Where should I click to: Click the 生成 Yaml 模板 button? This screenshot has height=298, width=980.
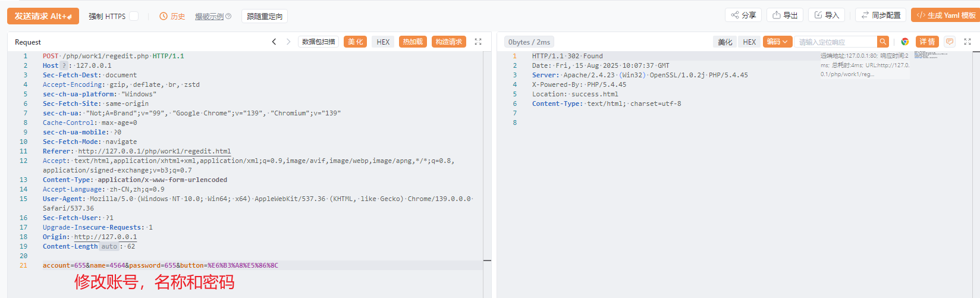[946, 15]
